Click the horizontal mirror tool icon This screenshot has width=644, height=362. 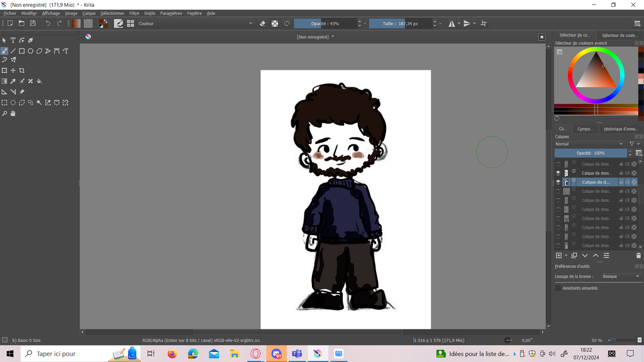click(x=452, y=23)
